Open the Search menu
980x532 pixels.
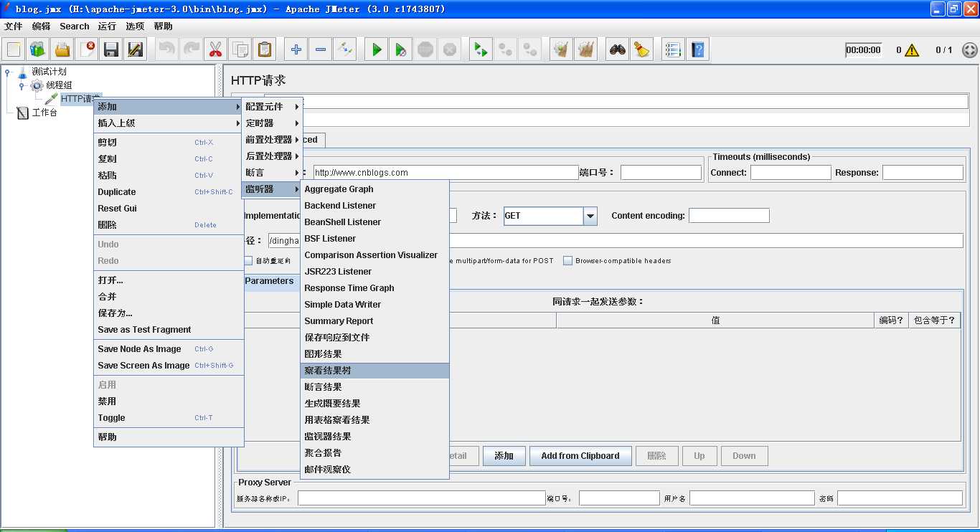pos(75,26)
